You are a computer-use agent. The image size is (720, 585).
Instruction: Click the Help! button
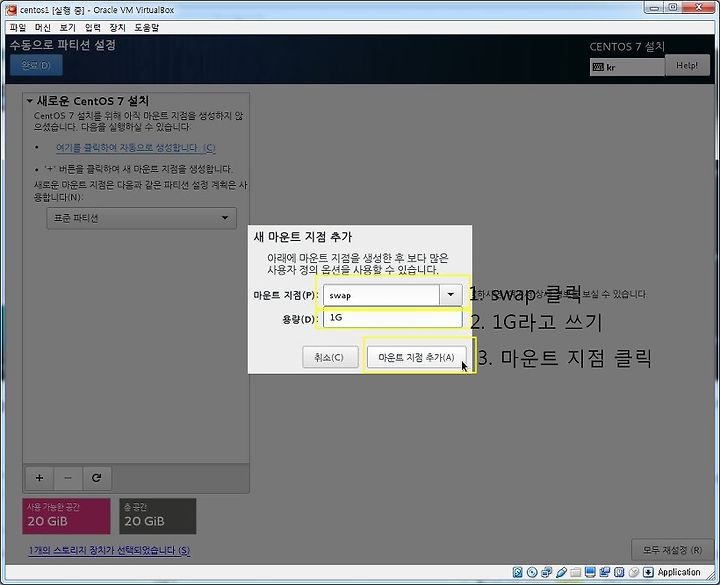687,65
